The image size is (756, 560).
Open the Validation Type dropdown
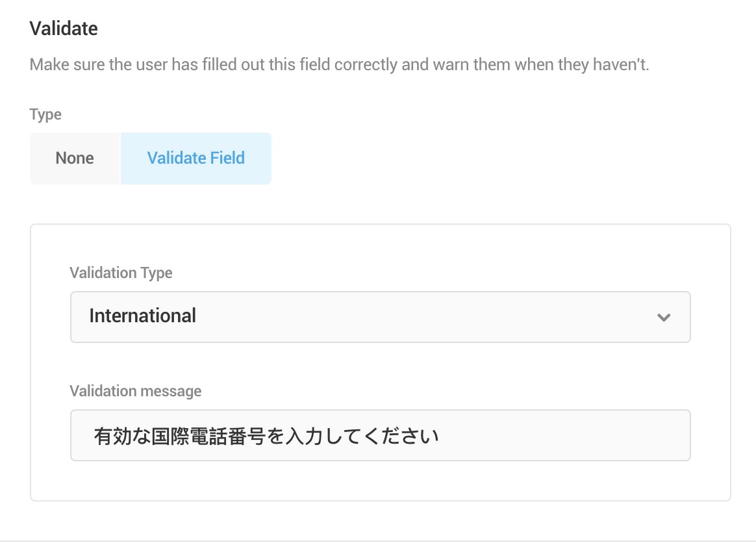click(380, 317)
